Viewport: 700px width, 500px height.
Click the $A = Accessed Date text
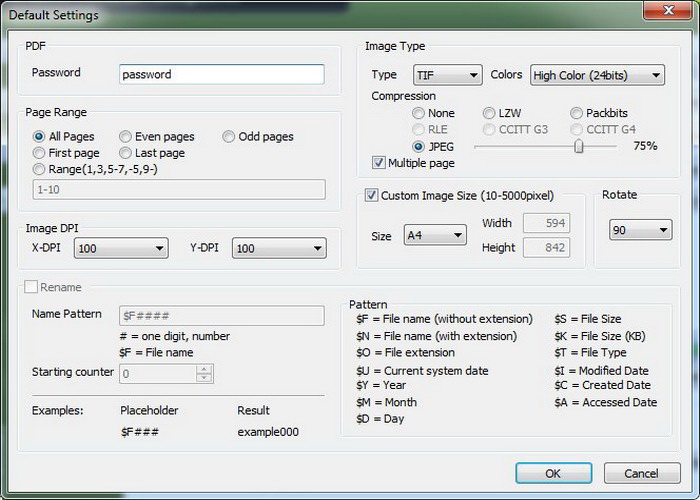pos(605,402)
